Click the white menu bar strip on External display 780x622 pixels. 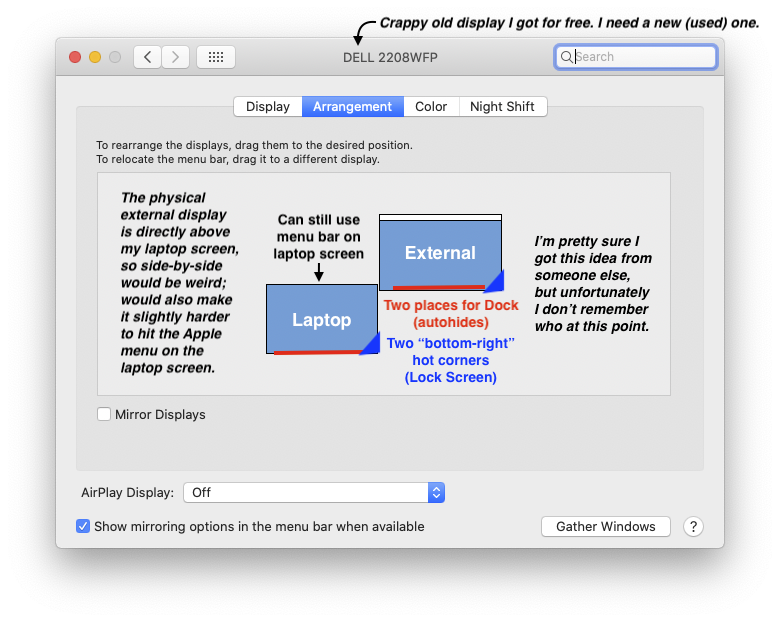440,217
